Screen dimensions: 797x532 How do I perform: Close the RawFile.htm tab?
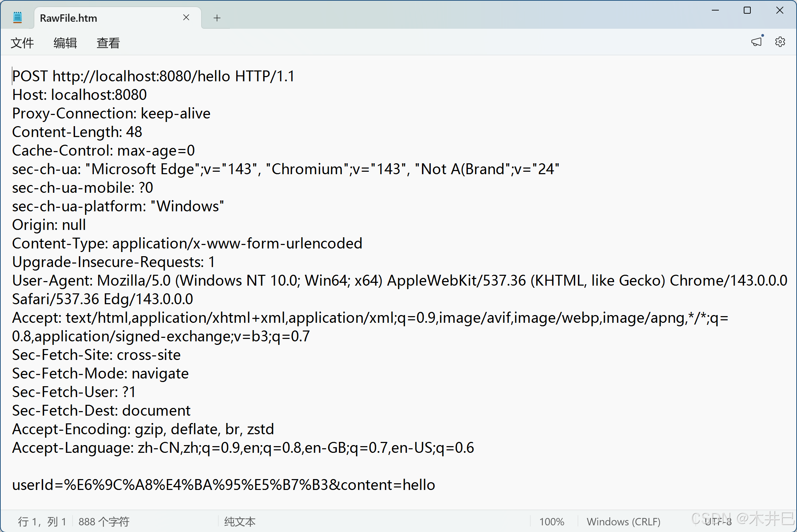click(x=186, y=18)
